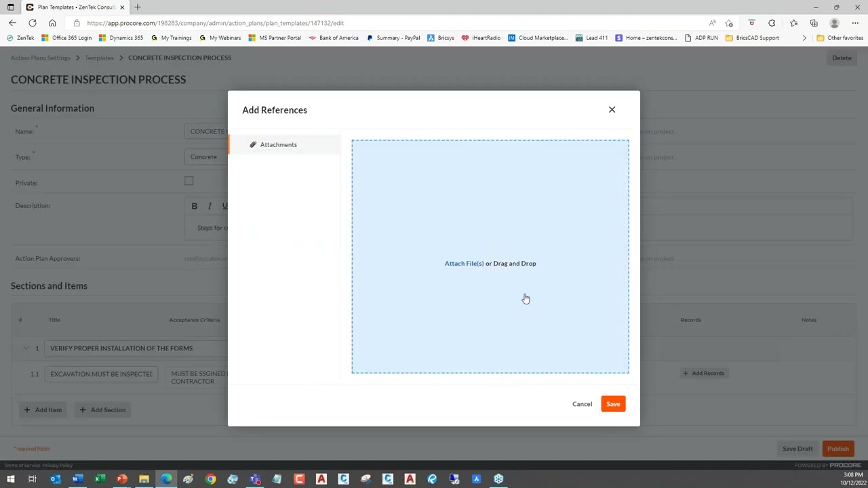Close the Plan Templates browser tab
Image resolution: width=868 pixels, height=488 pixels.
tap(123, 7)
